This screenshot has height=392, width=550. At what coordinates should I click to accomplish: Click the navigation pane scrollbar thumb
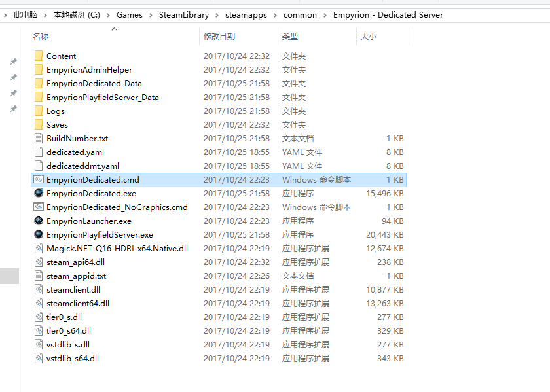coord(9,276)
